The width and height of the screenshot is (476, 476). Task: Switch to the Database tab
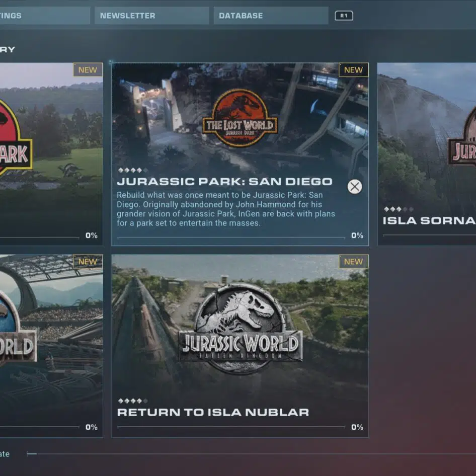(271, 16)
